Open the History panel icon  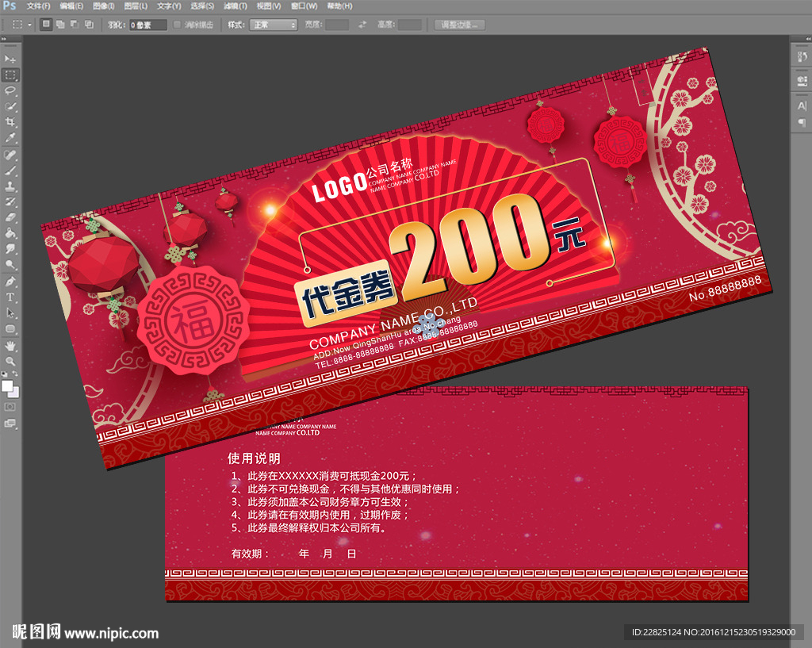coord(802,57)
